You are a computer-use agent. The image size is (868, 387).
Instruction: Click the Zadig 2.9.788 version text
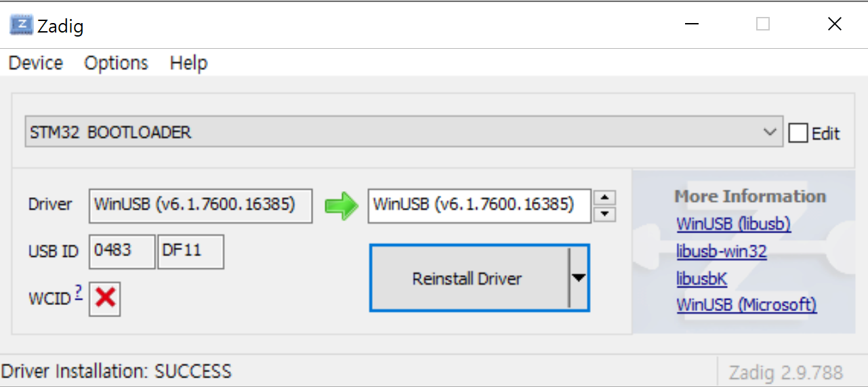(786, 373)
